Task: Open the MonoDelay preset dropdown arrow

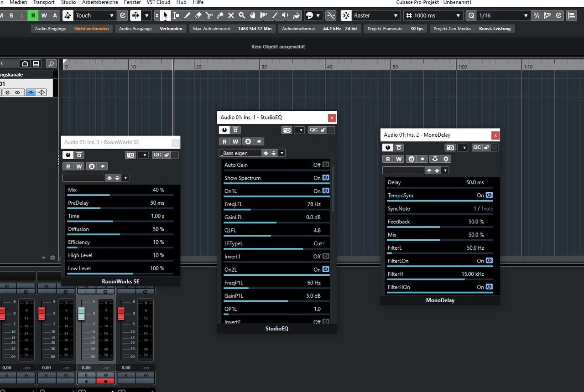Action: pos(445,170)
